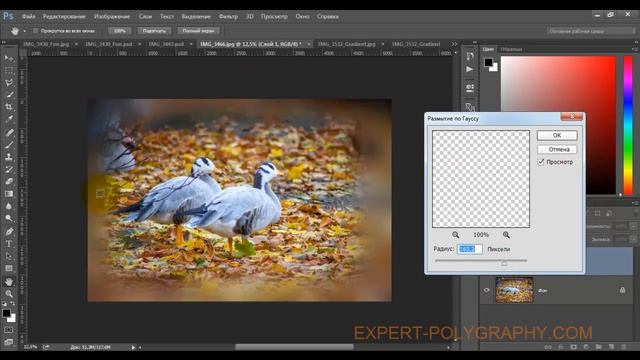Toggle Просмотр checkbox in blur dialog

pos(541,162)
